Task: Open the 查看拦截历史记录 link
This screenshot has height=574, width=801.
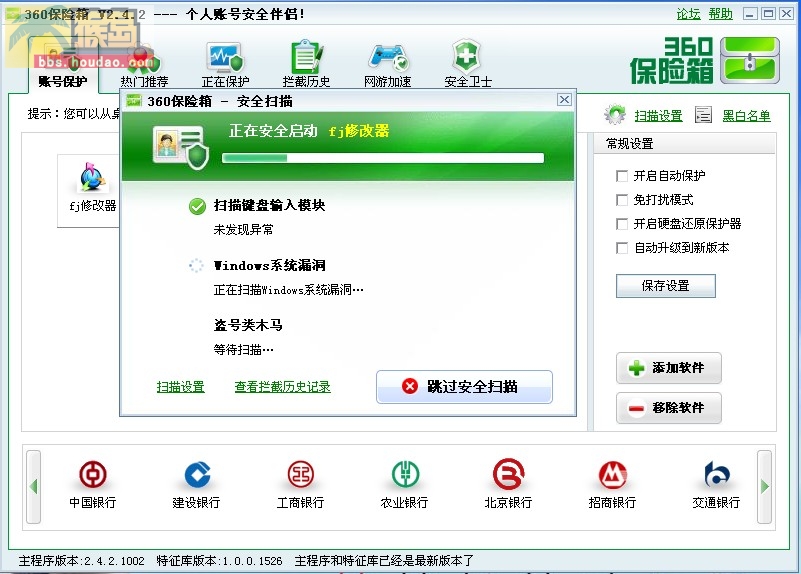Action: 282,387
